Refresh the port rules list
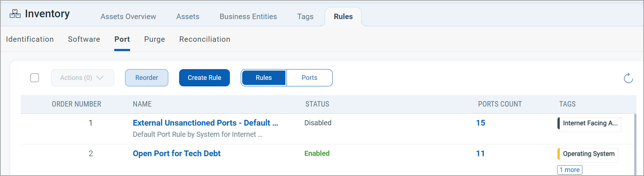This screenshot has width=644, height=176. click(x=628, y=78)
